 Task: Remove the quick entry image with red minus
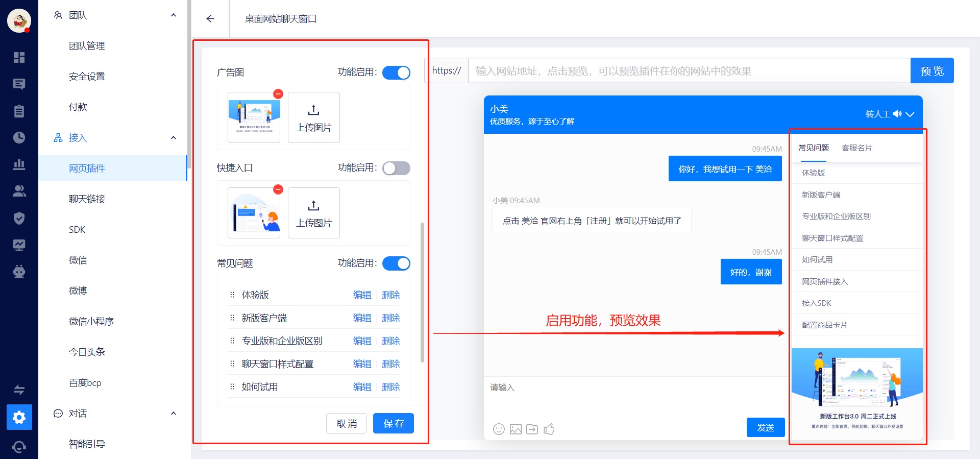point(278,189)
